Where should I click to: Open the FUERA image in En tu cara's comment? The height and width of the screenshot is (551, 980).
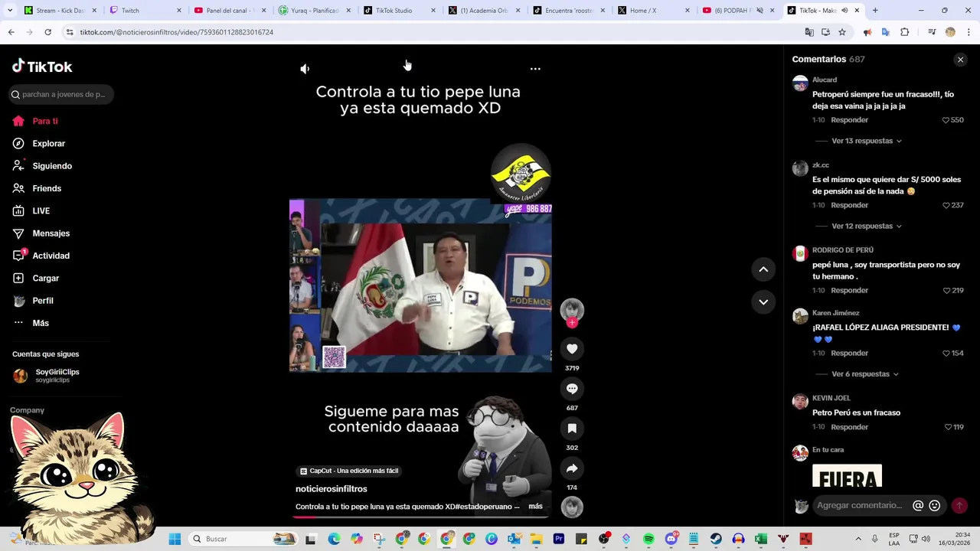tap(847, 475)
